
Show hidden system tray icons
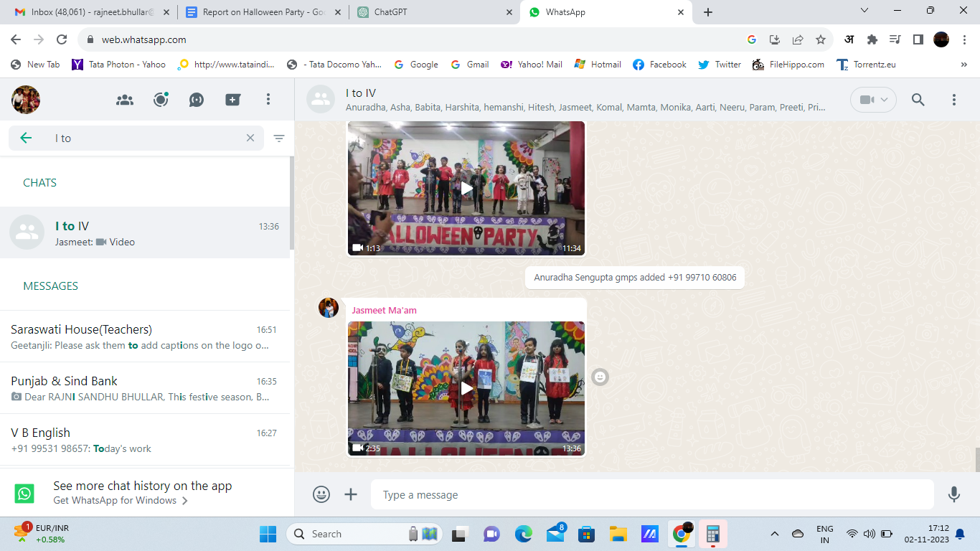coord(774,534)
